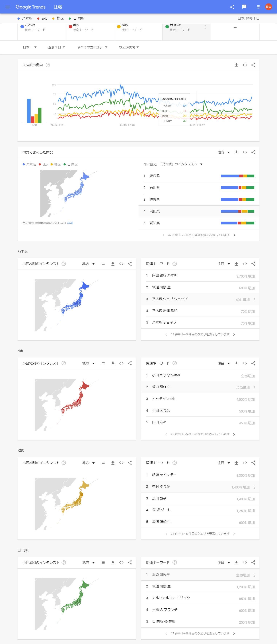Go to next page of regions list
Viewport: 277px width, 644px height.
click(234, 235)
